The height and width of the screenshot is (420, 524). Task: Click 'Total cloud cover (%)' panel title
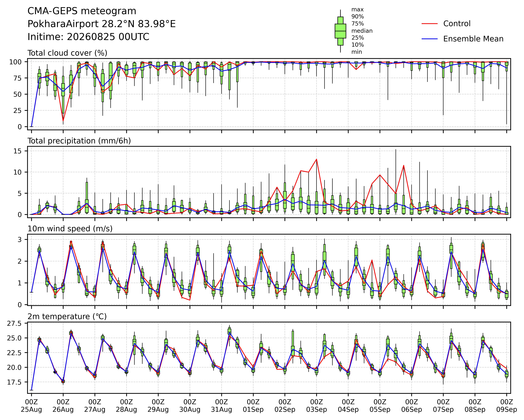(67, 53)
